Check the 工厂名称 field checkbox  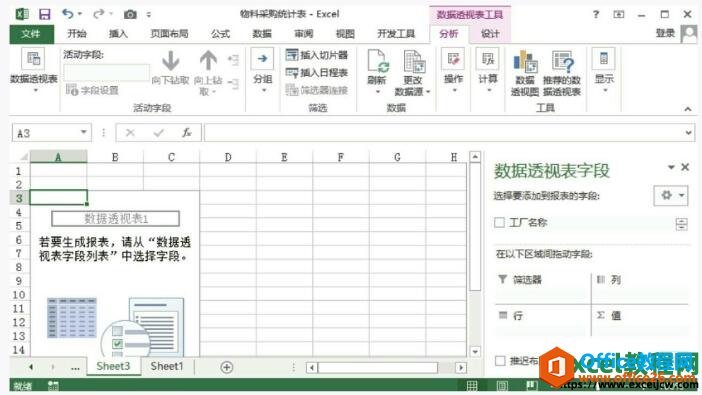click(499, 222)
